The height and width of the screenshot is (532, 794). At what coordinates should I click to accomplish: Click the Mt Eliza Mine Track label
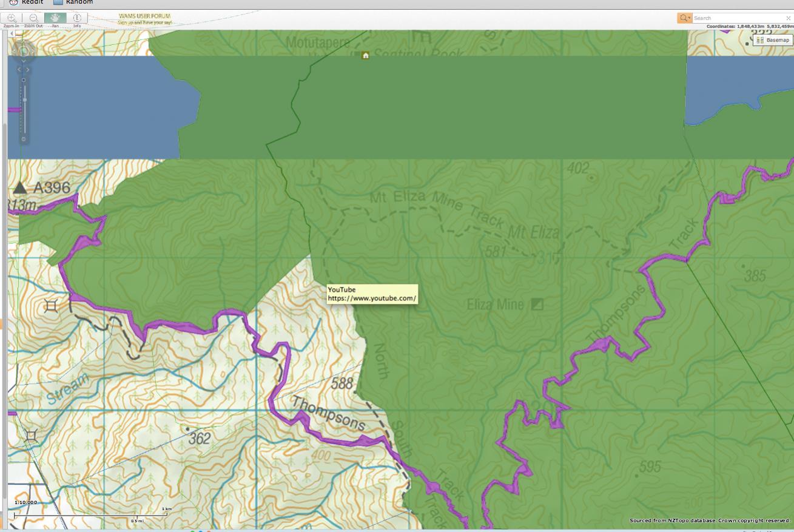point(437,209)
